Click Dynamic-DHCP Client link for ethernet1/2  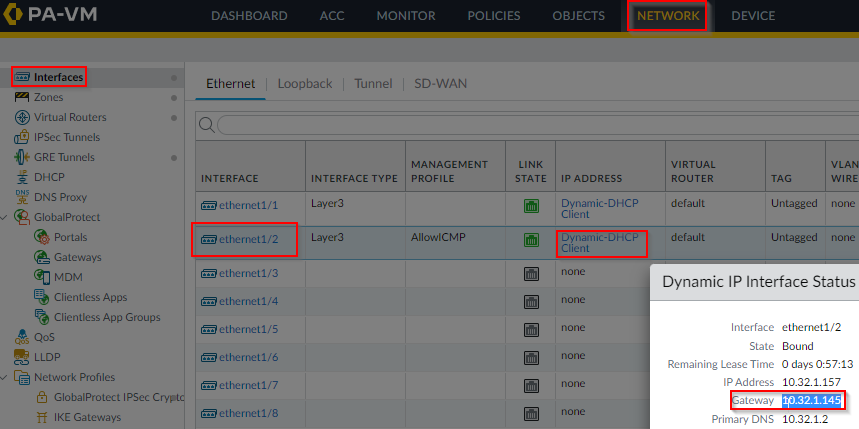[599, 243]
